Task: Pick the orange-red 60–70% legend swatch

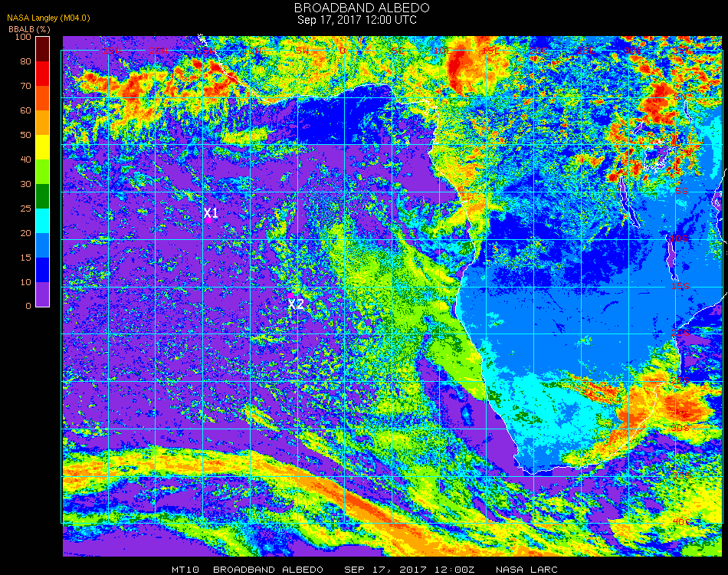Action: coord(42,98)
